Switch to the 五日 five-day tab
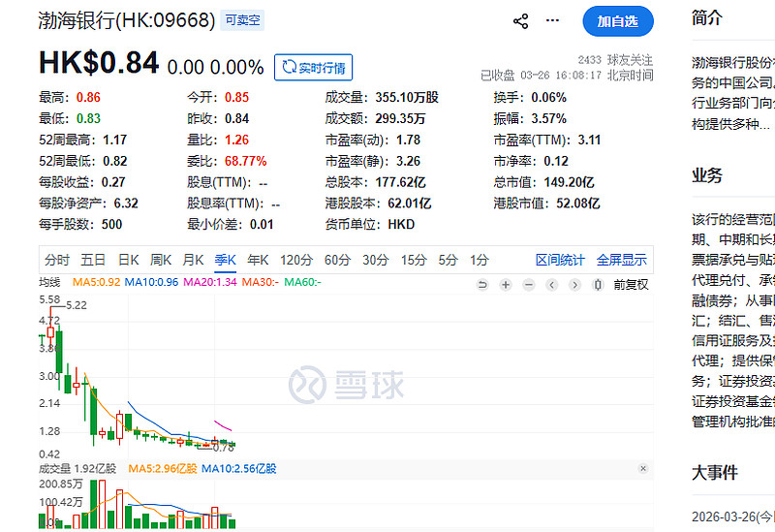The height and width of the screenshot is (532, 775). pyautogui.click(x=93, y=260)
